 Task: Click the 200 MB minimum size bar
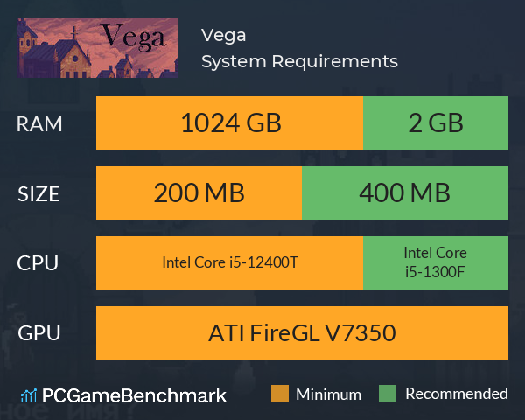(199, 192)
